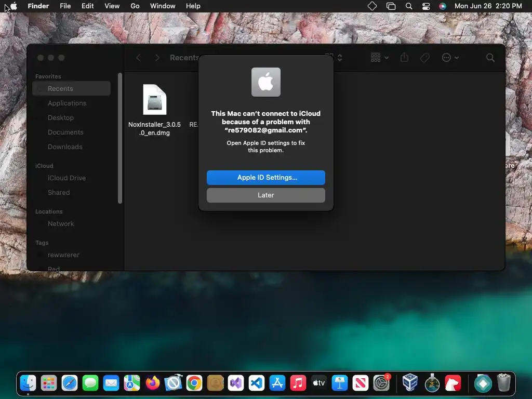
Task: Dismiss the iCloud dialog with Later
Action: (265, 195)
